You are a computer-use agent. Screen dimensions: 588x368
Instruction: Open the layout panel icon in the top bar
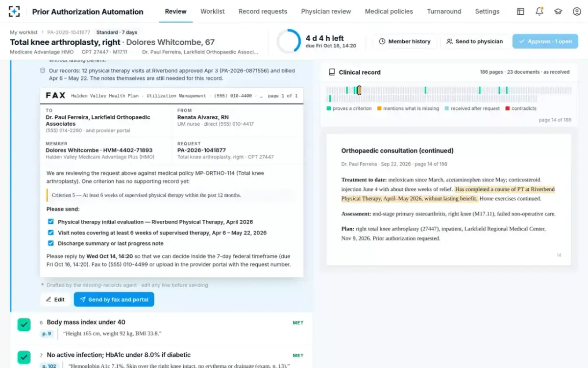(521, 11)
